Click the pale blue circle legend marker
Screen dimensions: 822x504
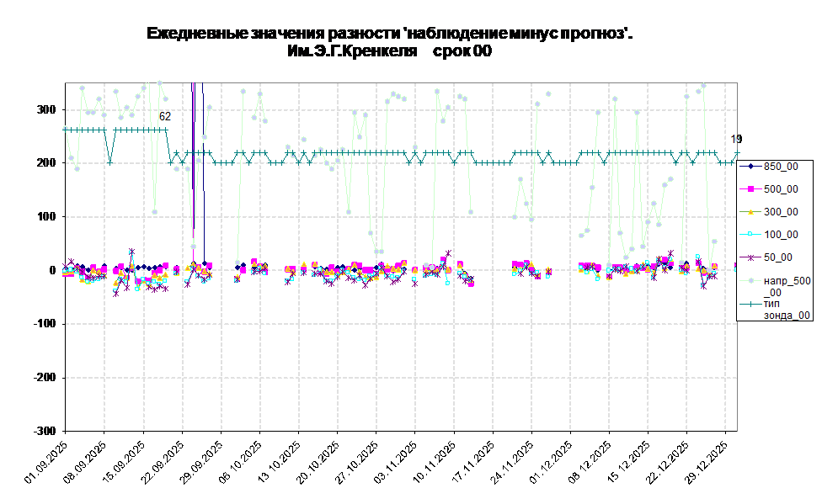pyautogui.click(x=750, y=280)
